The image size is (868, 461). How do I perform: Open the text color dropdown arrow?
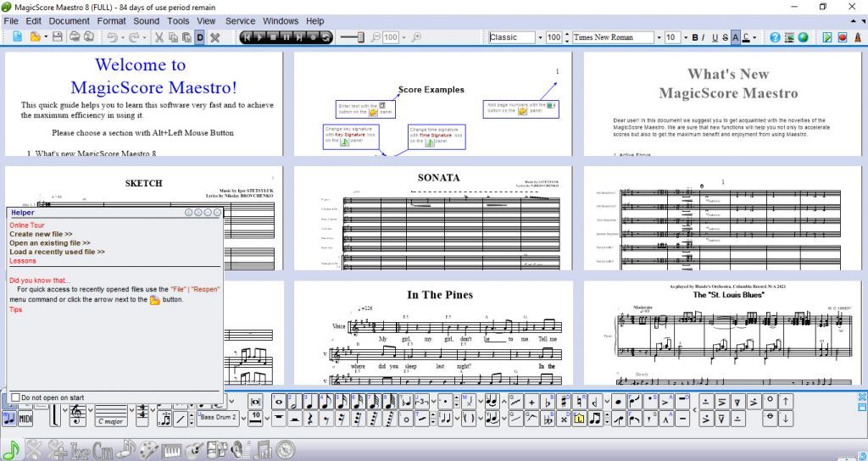[x=754, y=37]
